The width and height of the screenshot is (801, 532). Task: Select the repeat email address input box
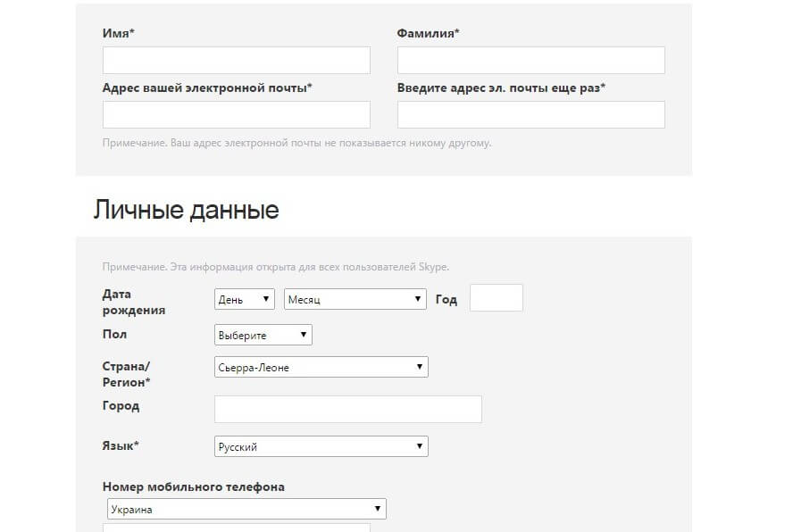(x=530, y=114)
